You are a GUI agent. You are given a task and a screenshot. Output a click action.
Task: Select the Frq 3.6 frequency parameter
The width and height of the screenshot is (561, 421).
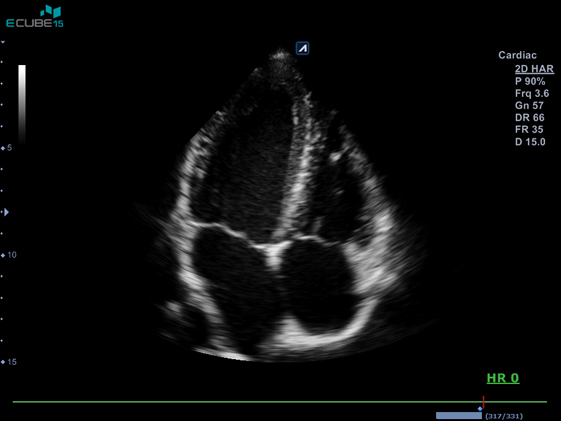click(532, 93)
